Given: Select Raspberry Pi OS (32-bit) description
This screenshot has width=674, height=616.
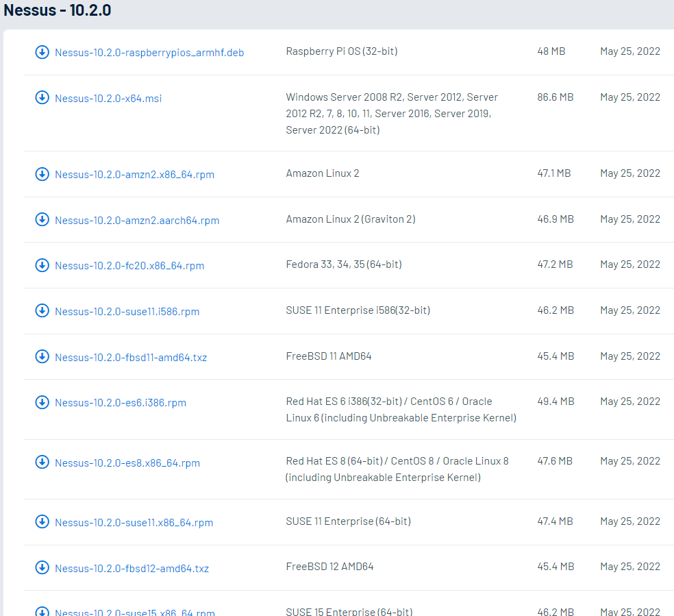Looking at the screenshot, I should (x=342, y=51).
